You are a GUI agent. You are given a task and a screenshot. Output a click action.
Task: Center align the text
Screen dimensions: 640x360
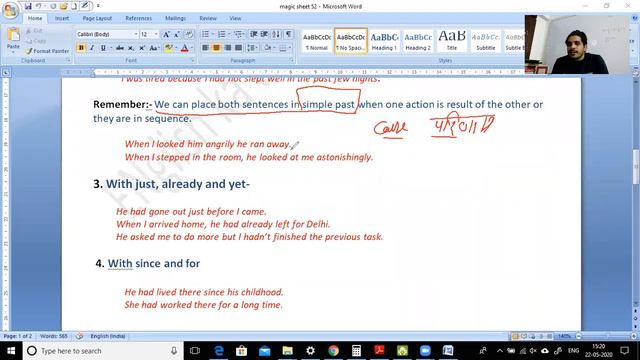pyautogui.click(x=216, y=48)
